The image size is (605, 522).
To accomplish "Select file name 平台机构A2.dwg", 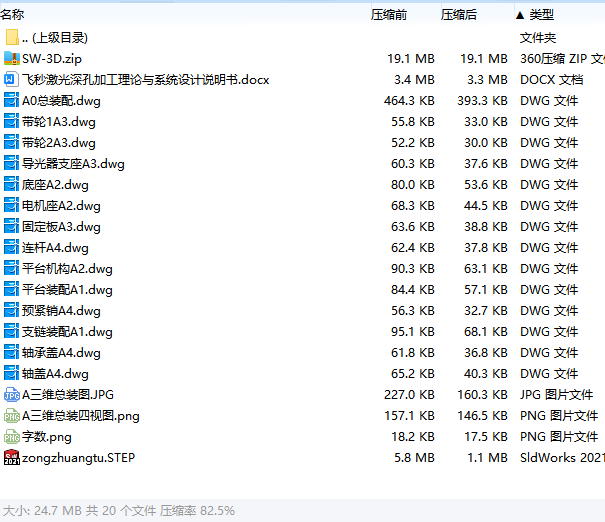I will (x=67, y=269).
